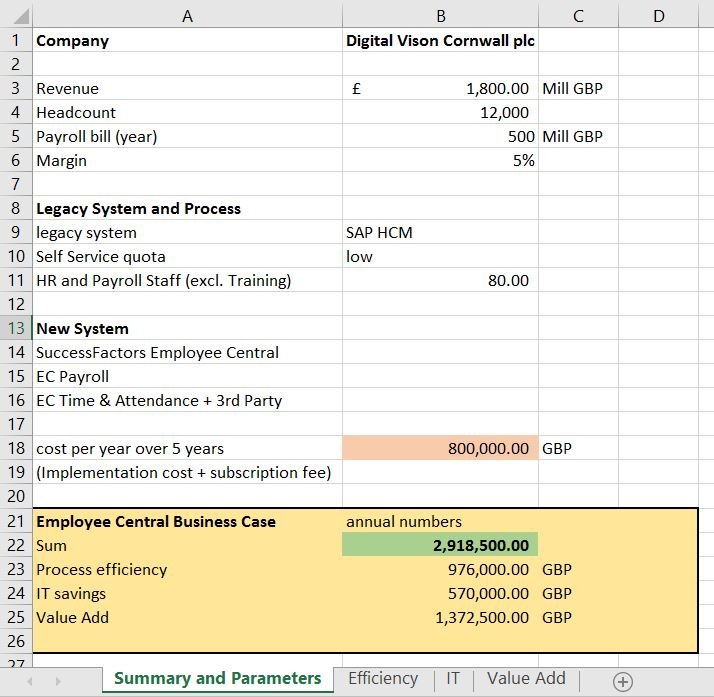
Task: Select Headcount value 12,000
Action: tap(440, 112)
